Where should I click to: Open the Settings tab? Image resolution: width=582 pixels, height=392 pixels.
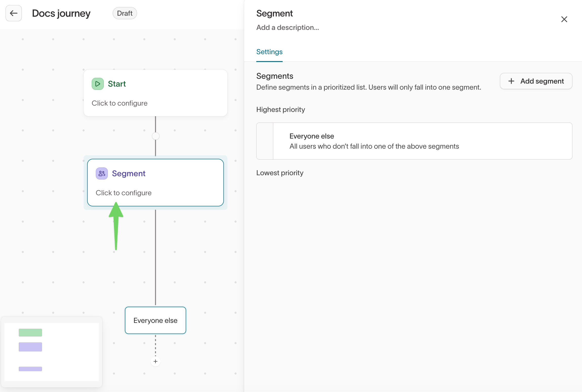(x=269, y=52)
